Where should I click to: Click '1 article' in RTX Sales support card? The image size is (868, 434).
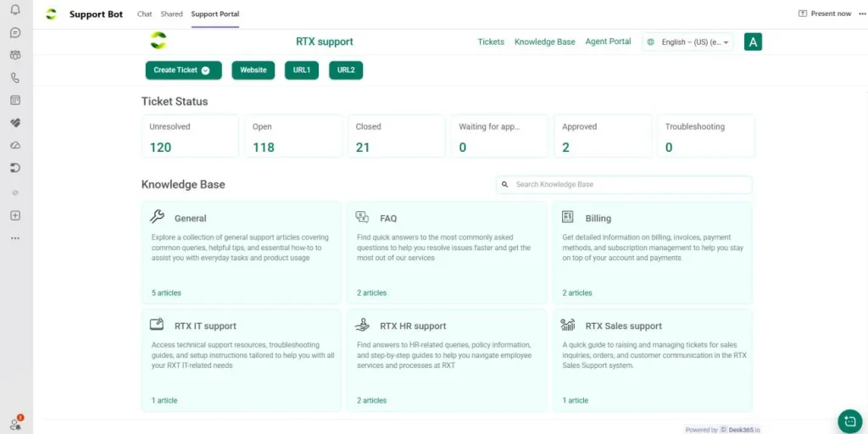coord(576,400)
